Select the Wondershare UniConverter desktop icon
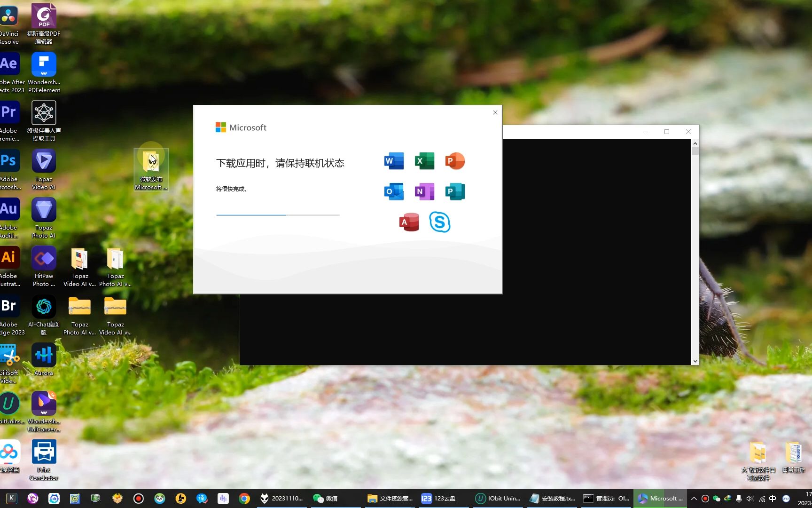 (x=44, y=412)
